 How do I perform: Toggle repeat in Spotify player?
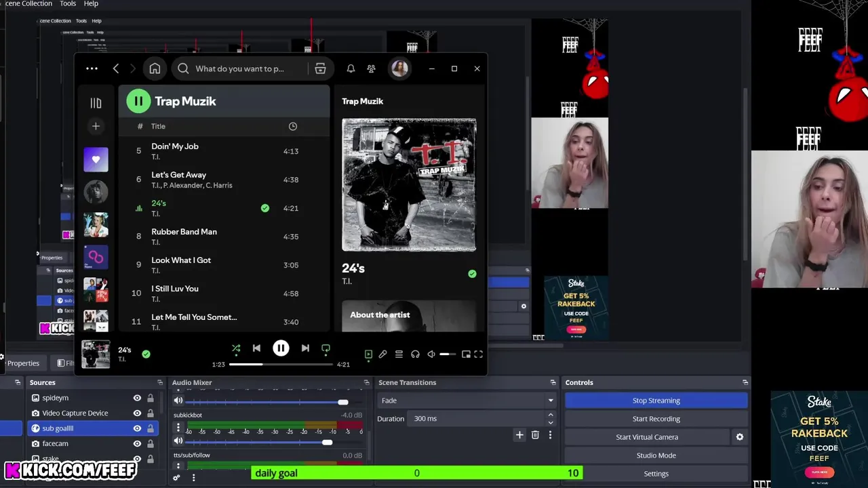coord(325,348)
